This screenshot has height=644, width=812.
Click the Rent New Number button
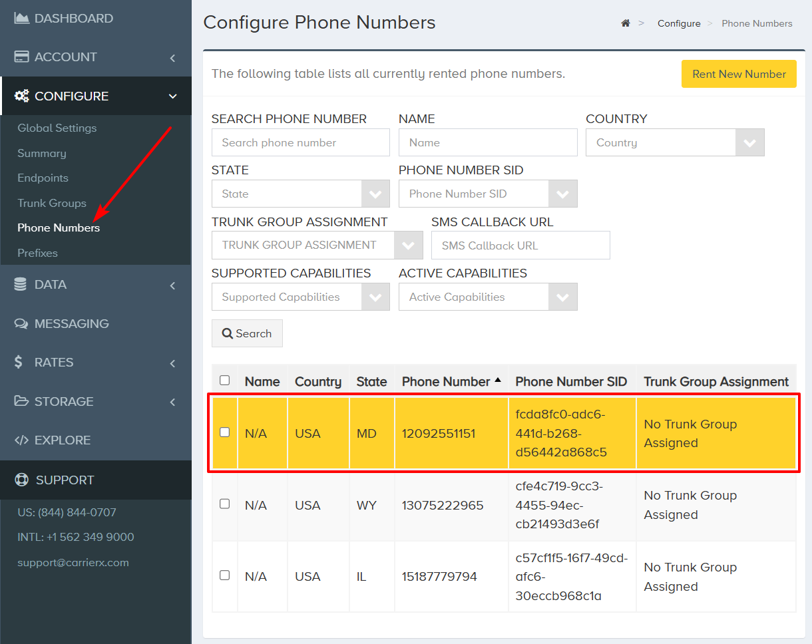click(739, 74)
